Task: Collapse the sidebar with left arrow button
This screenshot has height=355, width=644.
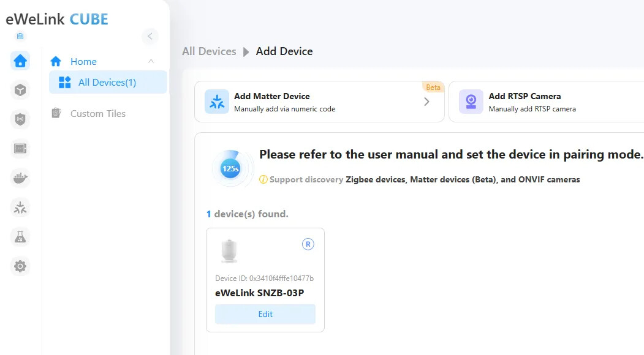Action: [150, 36]
